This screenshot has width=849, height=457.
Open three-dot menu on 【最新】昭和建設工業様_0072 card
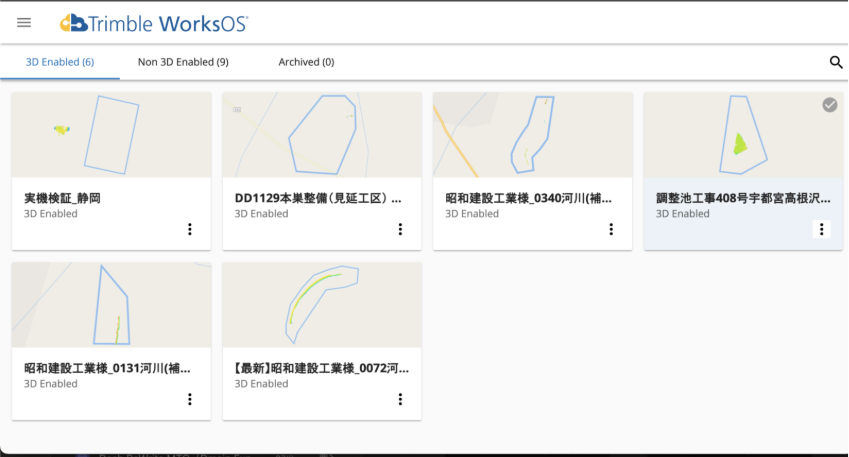pyautogui.click(x=400, y=399)
